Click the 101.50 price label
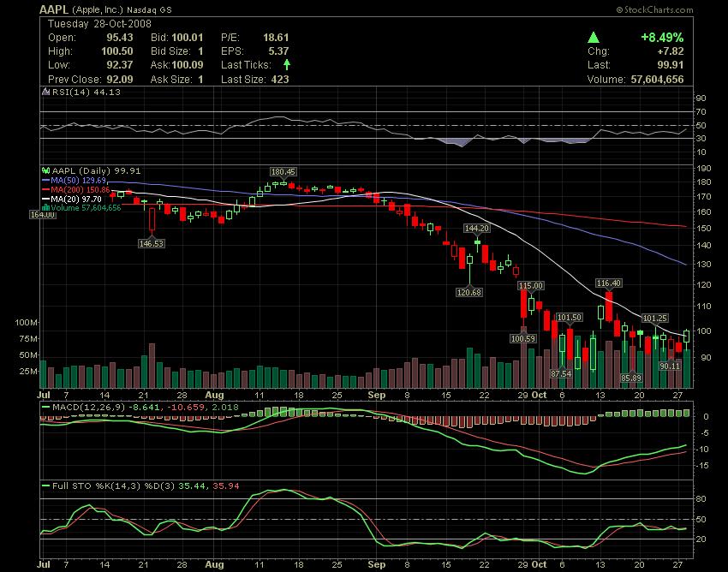728x572 pixels. coord(570,317)
